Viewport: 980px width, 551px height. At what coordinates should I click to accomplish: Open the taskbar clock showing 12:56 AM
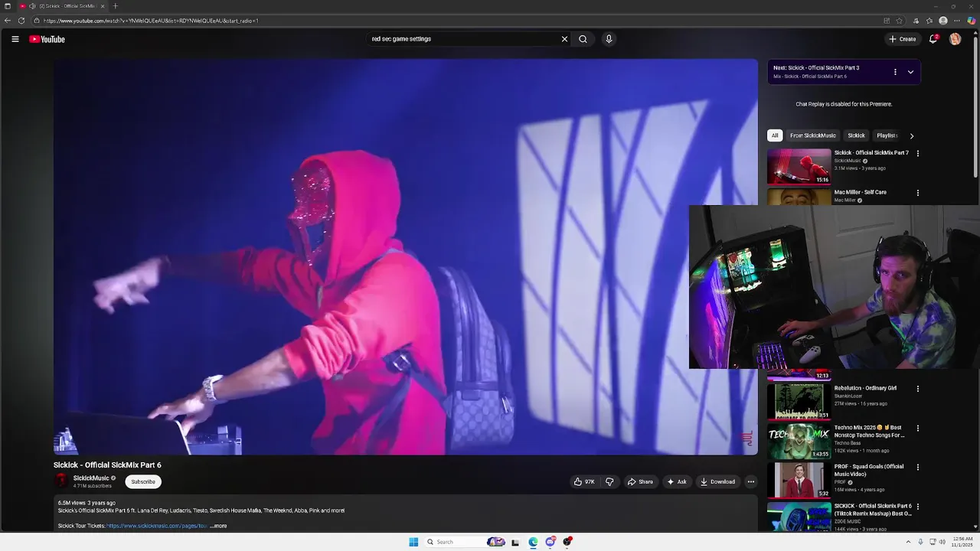pos(963,542)
